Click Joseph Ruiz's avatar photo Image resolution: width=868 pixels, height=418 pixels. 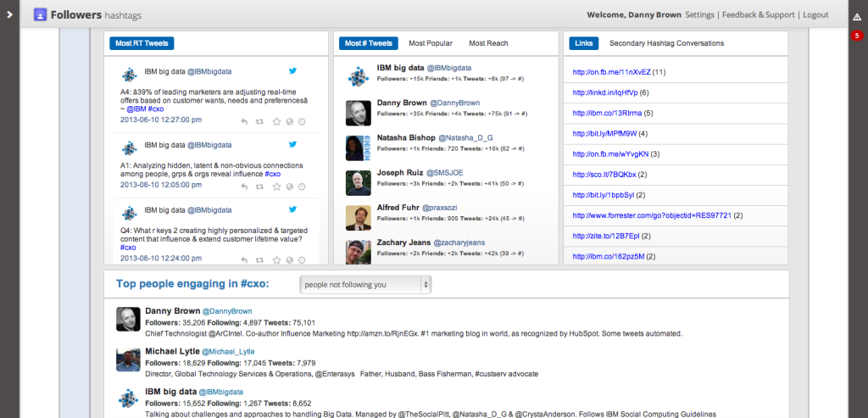(359, 182)
